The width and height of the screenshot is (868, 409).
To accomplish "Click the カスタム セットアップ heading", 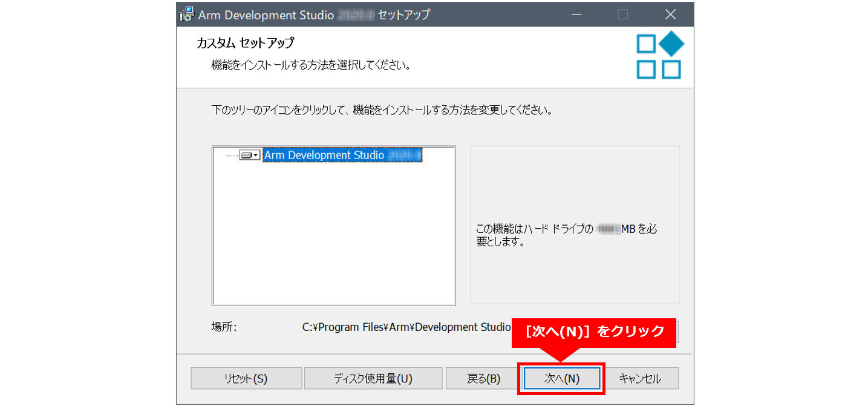I will point(245,43).
